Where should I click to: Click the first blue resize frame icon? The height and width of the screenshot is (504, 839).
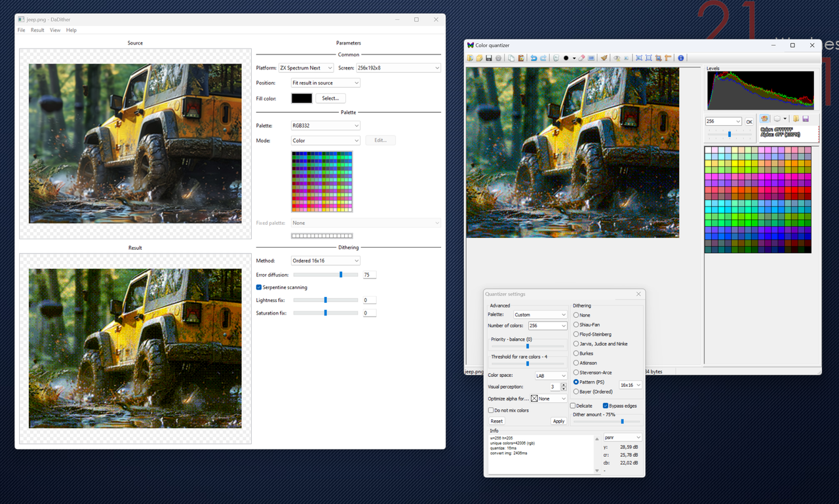pos(638,58)
